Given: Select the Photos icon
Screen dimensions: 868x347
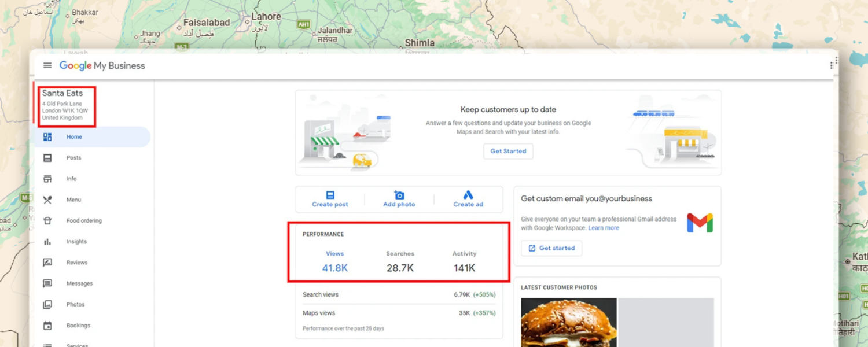Looking at the screenshot, I should coord(47,304).
